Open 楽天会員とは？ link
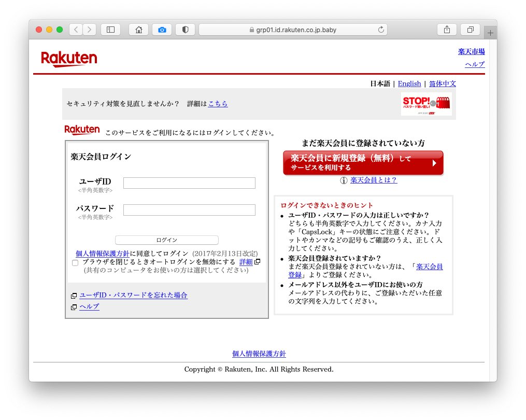The height and width of the screenshot is (420, 526). coord(374,180)
